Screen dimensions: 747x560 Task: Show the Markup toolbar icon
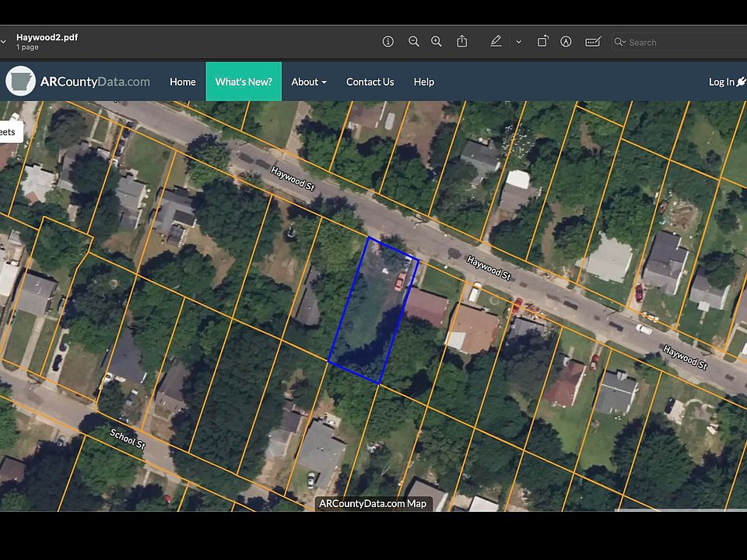[x=566, y=42]
